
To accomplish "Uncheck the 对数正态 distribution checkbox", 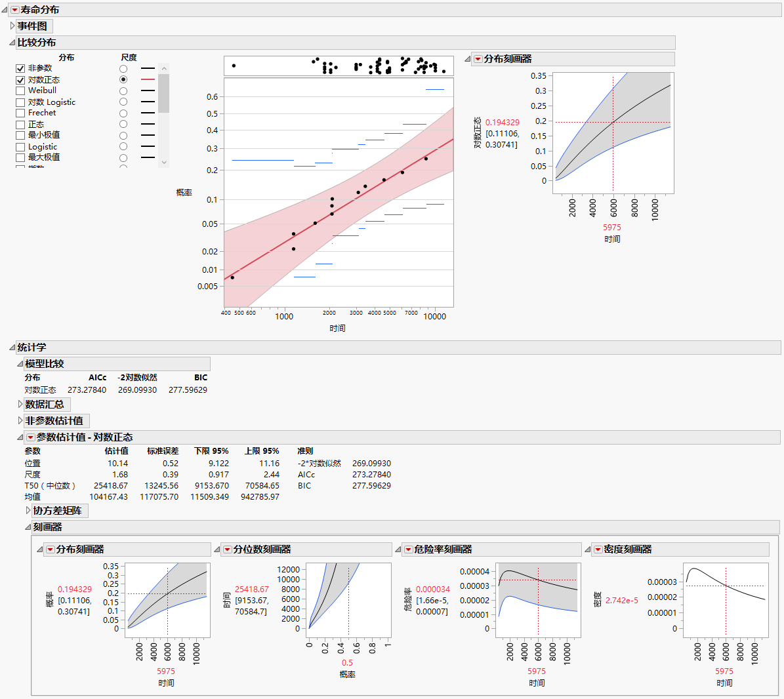I will [20, 80].
